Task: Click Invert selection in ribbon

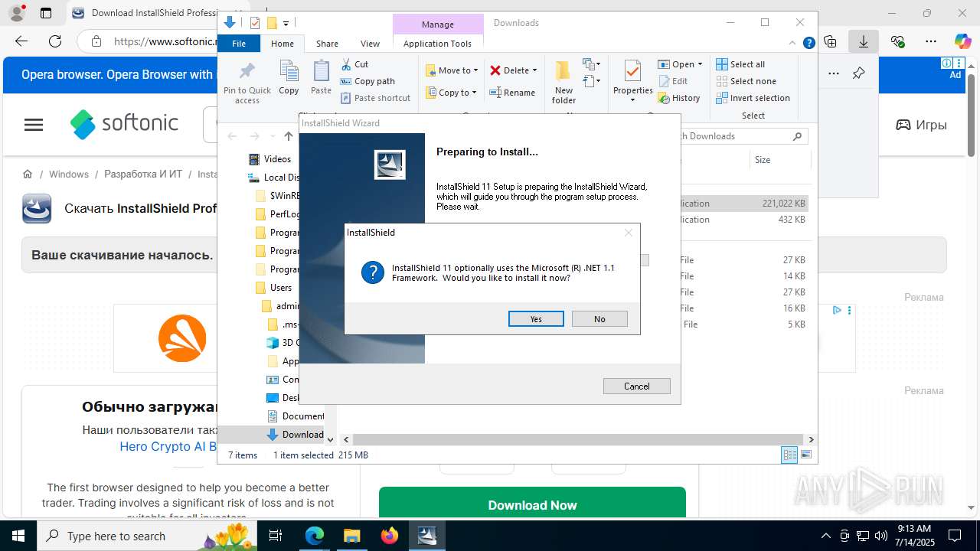Action: [x=753, y=98]
